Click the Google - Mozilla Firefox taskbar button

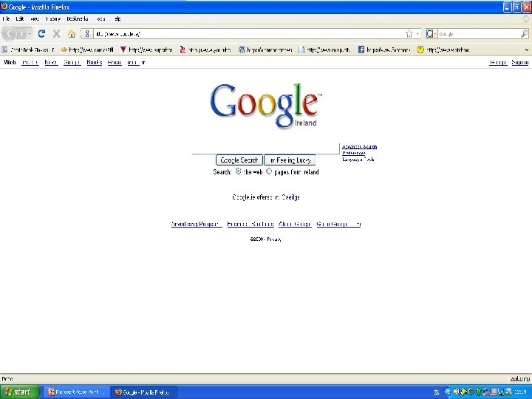tap(145, 392)
